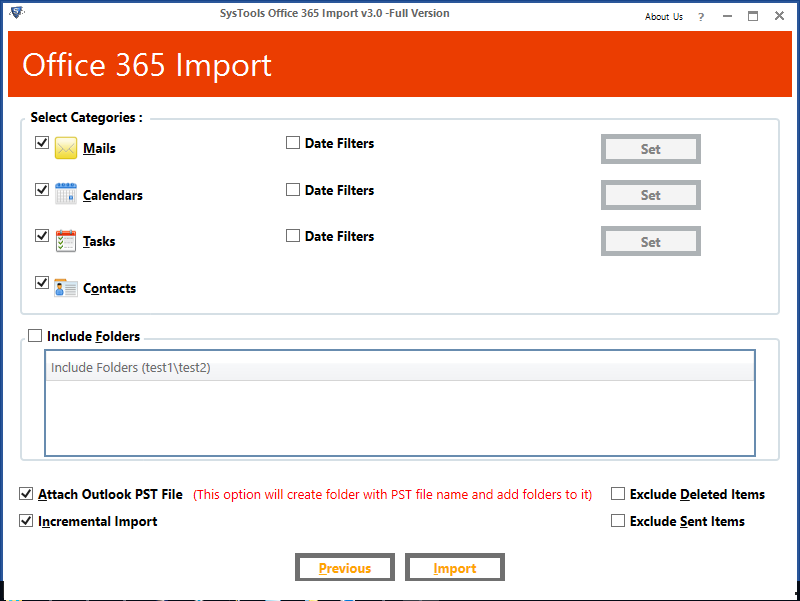This screenshot has height=601, width=800.
Task: Open help via the question mark
Action: [x=701, y=17]
